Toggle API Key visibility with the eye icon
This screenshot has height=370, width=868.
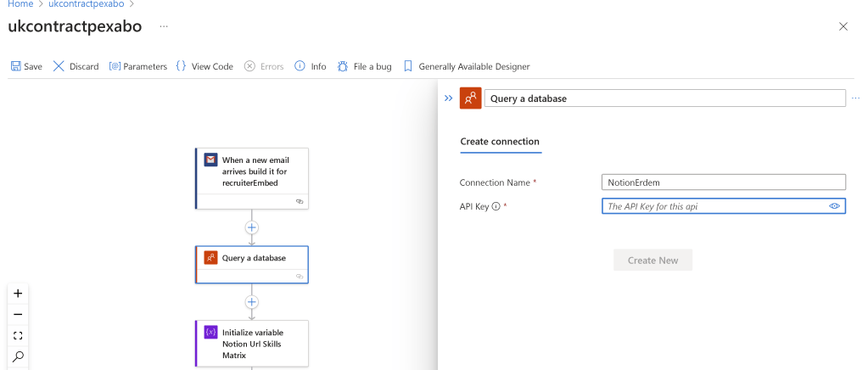point(835,206)
